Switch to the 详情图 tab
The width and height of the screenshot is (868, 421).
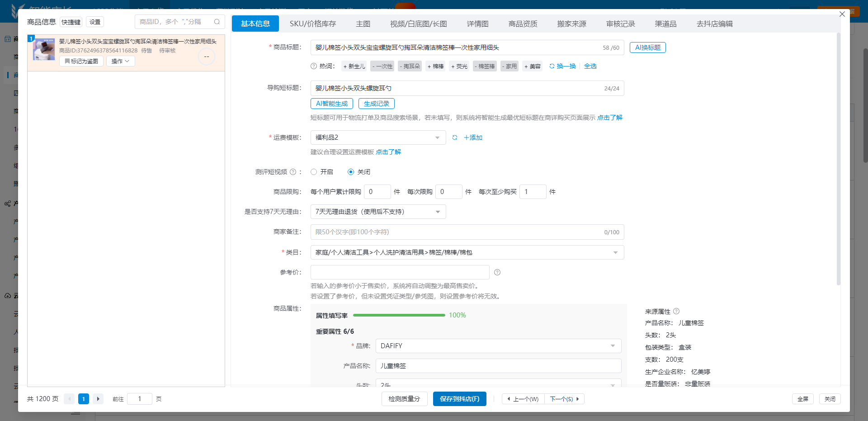pyautogui.click(x=477, y=24)
